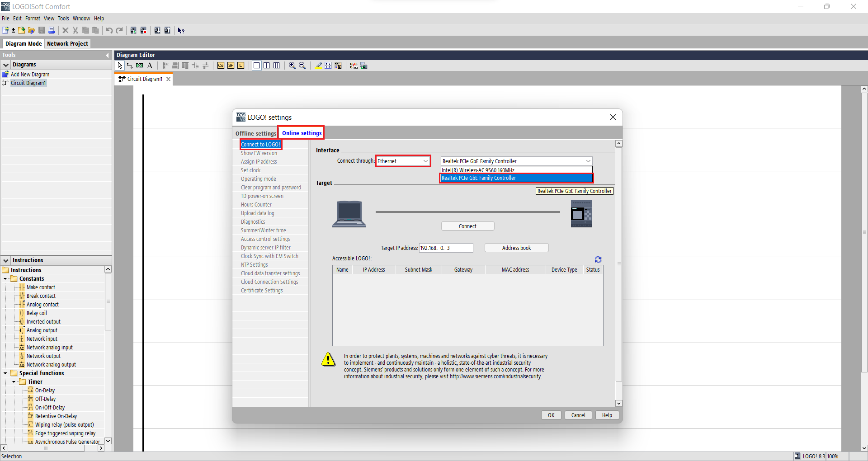Click the New diagram icon in the main toolbar
868x461 pixels.
pos(5,30)
